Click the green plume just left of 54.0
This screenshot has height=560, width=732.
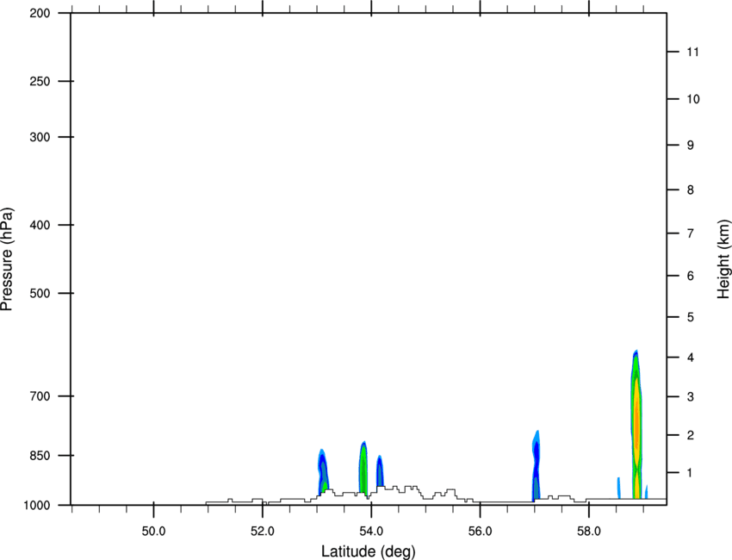[x=363, y=468]
